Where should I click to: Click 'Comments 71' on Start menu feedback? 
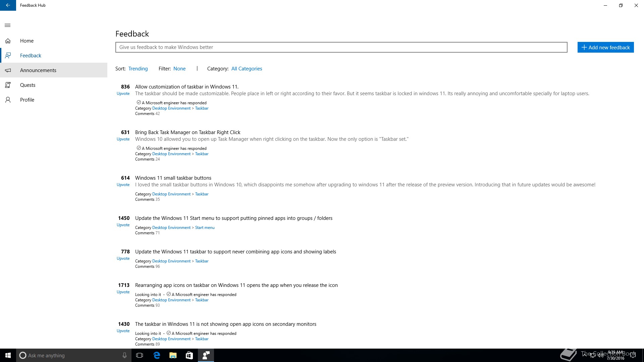pyautogui.click(x=148, y=233)
